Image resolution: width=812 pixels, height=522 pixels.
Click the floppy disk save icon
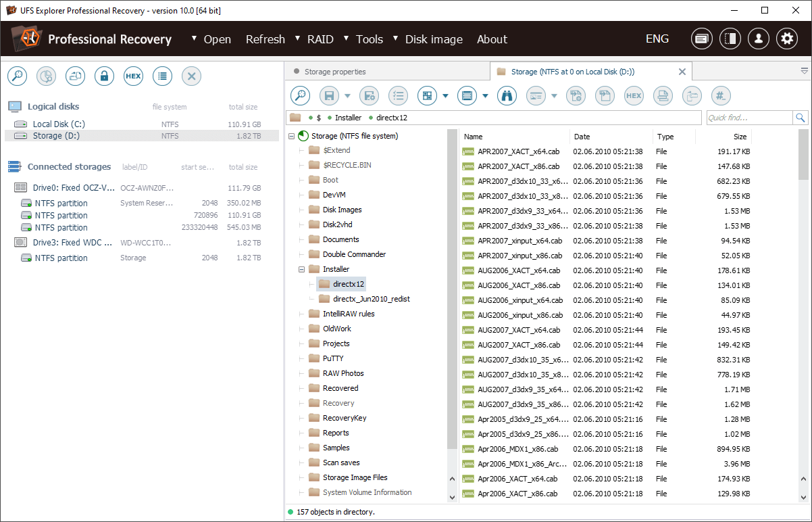pos(329,96)
